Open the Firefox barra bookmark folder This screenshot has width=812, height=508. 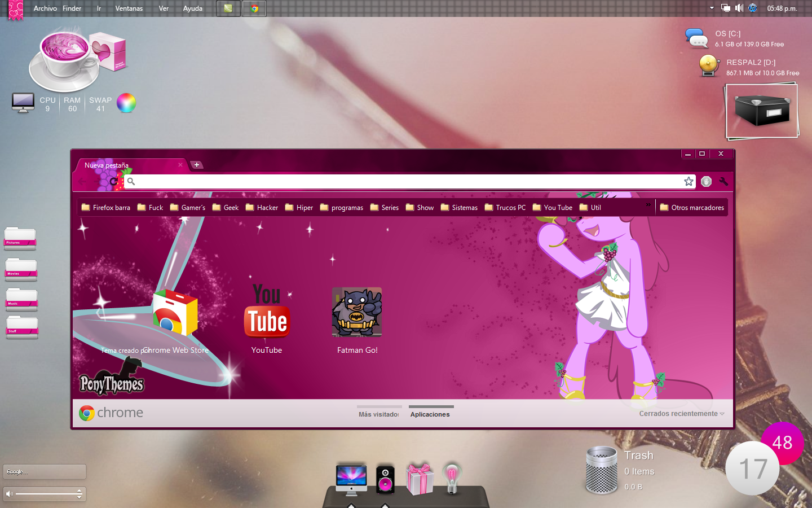(x=106, y=207)
